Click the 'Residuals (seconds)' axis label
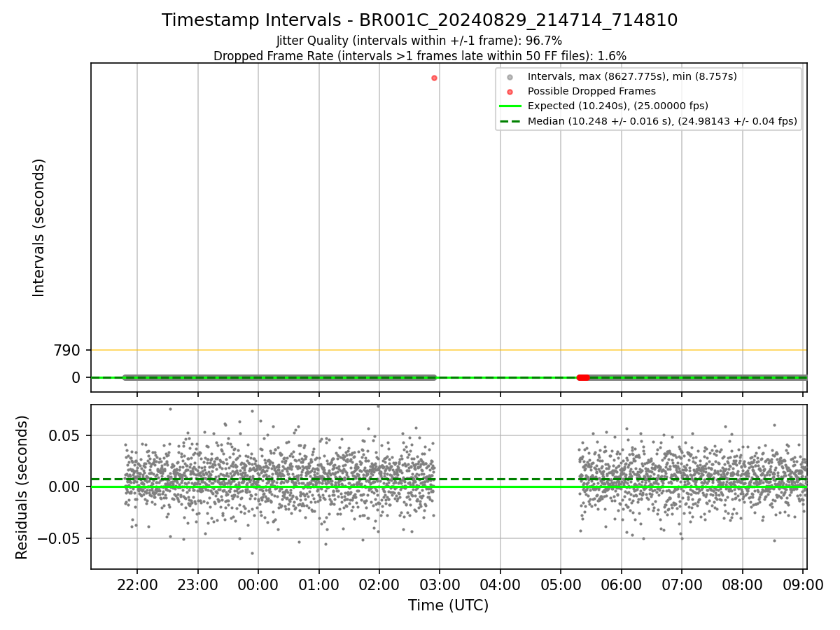Image resolution: width=840 pixels, height=630 pixels. tap(22, 487)
